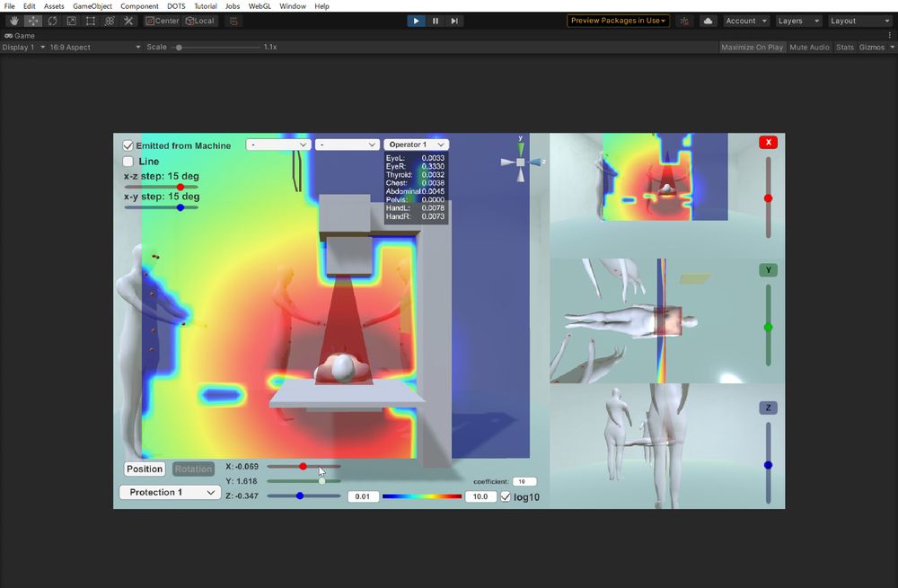Uncheck Emitted from Machine checkbox
The image size is (898, 588).
[x=128, y=146]
